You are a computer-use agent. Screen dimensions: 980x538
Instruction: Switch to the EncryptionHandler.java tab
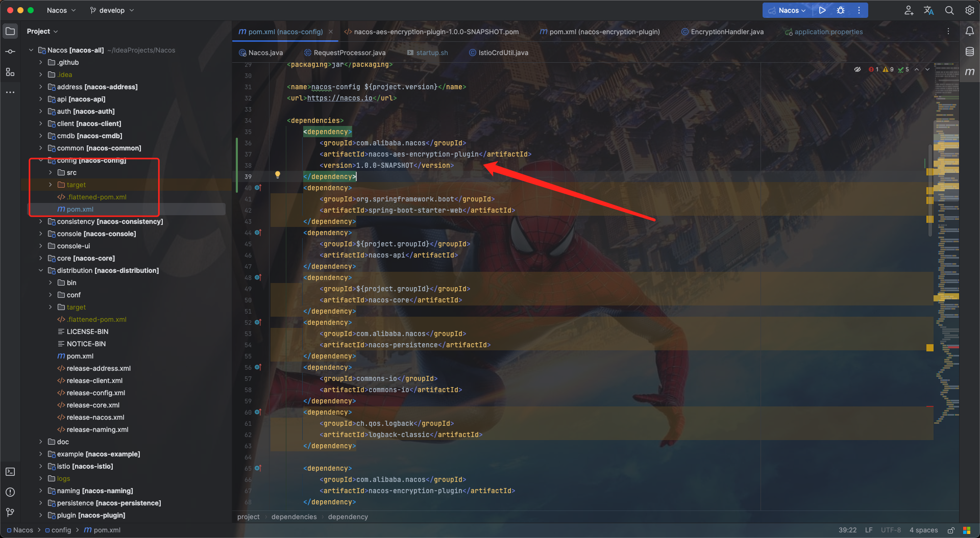[x=722, y=32]
